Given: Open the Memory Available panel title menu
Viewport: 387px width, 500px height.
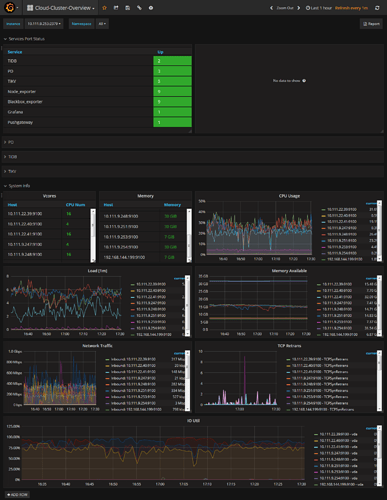Looking at the screenshot, I should coord(289,271).
